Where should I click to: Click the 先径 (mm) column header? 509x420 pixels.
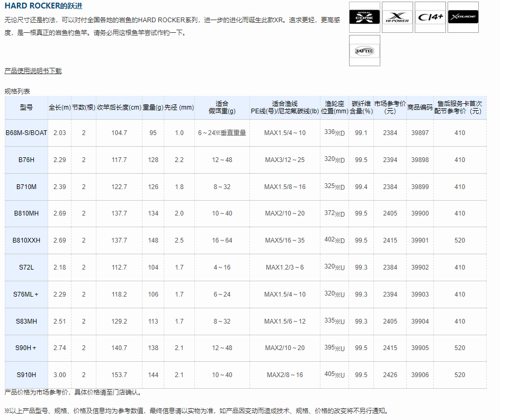coord(179,108)
